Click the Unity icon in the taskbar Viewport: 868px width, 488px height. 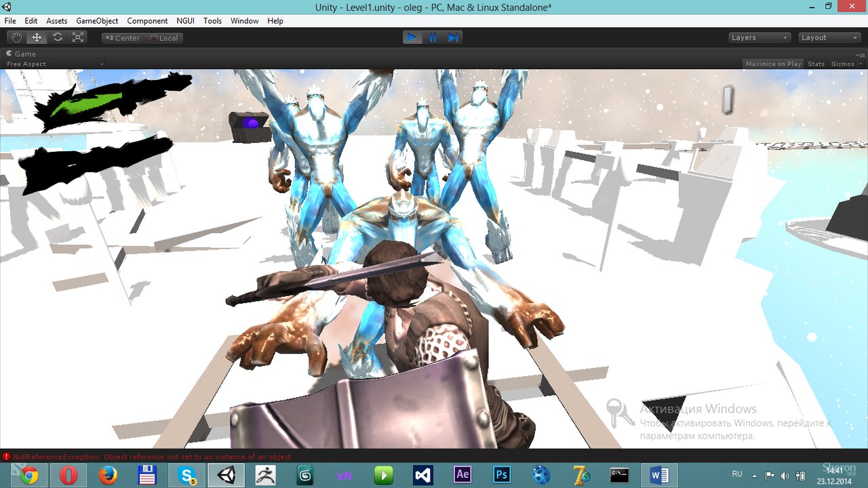[226, 476]
